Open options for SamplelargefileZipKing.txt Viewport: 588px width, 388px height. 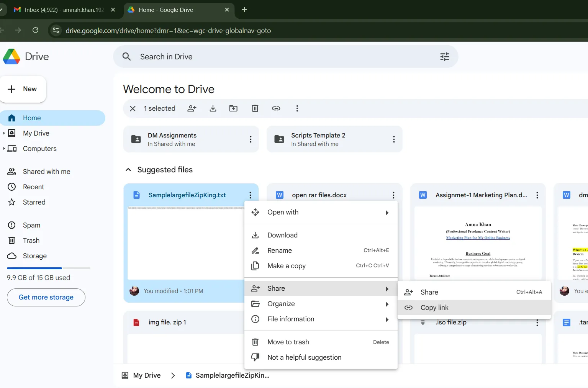250,195
